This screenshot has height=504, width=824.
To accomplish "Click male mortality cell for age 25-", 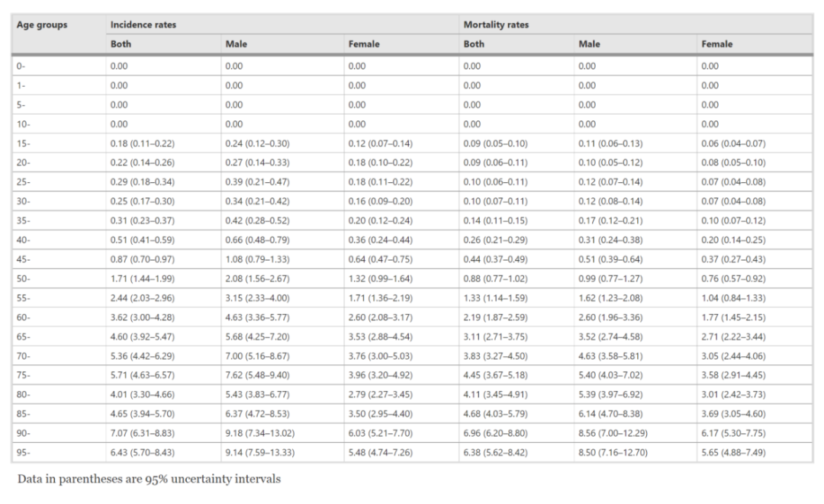I will (610, 180).
